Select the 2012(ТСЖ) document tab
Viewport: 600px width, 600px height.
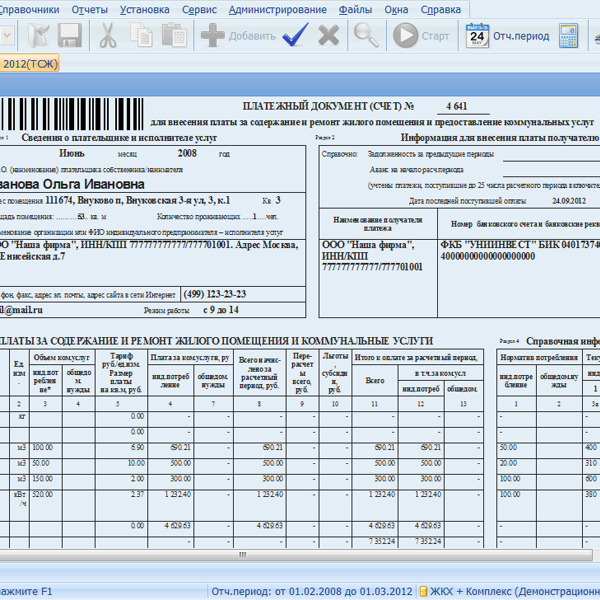(30, 64)
